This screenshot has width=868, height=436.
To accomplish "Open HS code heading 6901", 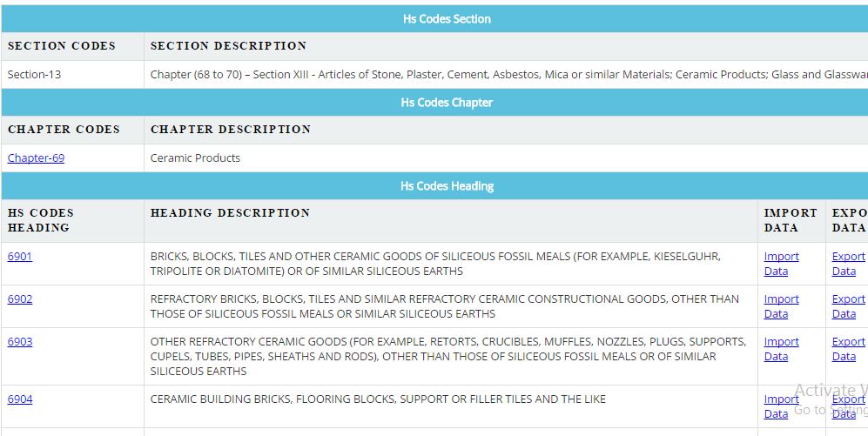I will pyautogui.click(x=20, y=257).
